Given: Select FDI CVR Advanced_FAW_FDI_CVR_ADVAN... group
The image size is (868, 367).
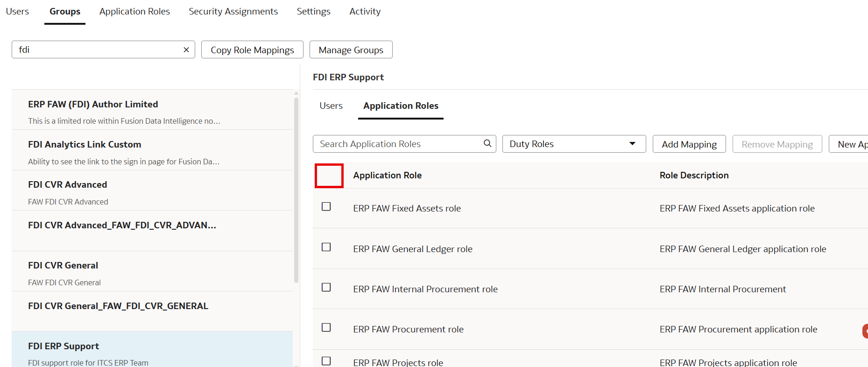Looking at the screenshot, I should [152, 231].
